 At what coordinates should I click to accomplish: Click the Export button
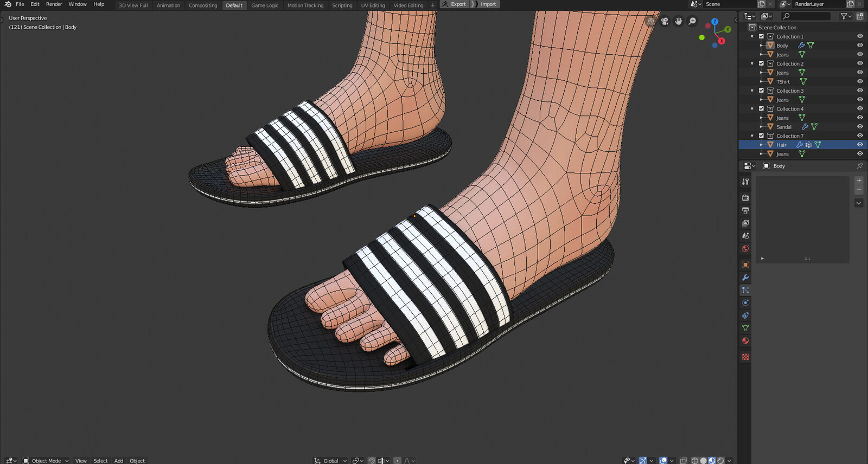454,4
